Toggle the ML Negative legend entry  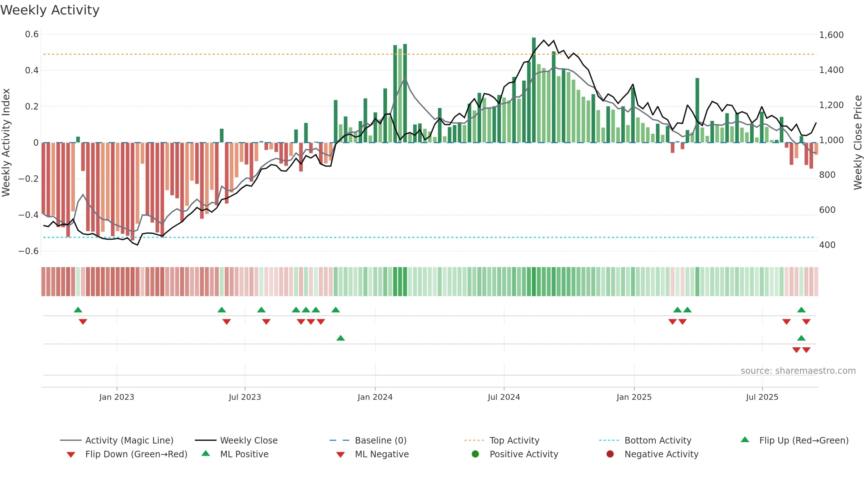coord(373,454)
